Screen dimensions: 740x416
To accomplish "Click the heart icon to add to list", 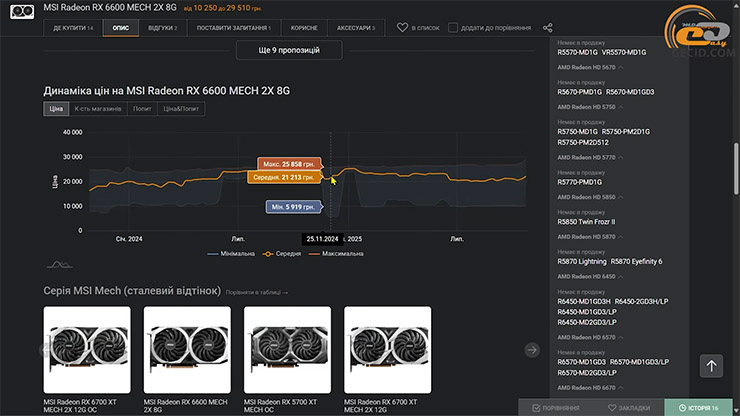I will click(402, 28).
